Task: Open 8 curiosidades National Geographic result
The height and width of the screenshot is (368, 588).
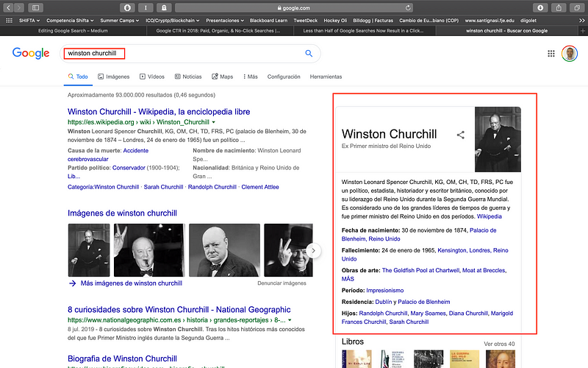Action: click(179, 310)
